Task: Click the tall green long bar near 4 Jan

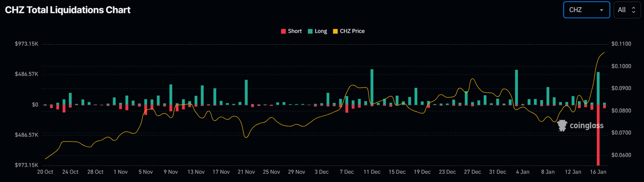Action: (517, 87)
